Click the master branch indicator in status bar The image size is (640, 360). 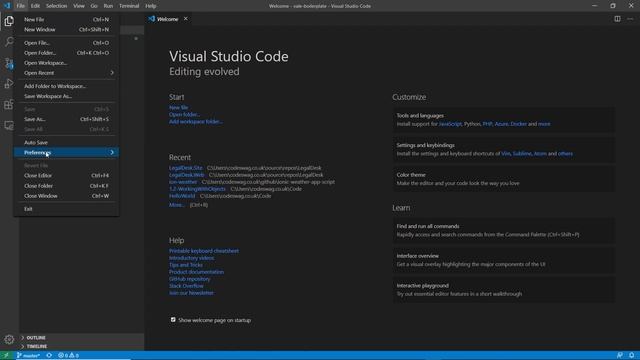point(28,356)
